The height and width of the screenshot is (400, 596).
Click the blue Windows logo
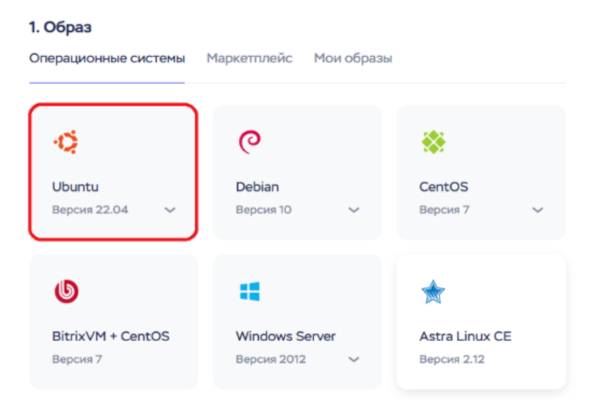coord(250,291)
